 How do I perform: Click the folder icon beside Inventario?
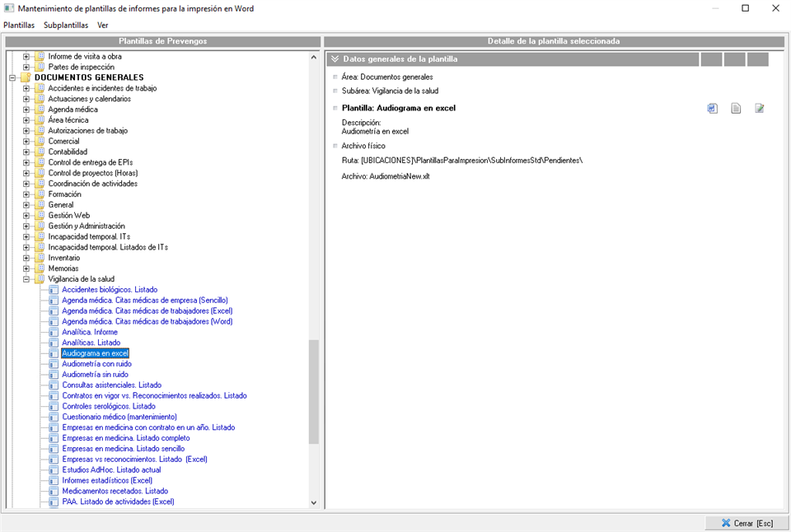[x=40, y=258]
